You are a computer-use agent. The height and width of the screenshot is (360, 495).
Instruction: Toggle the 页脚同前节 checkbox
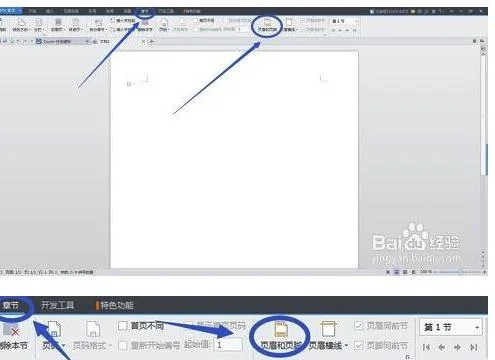pyautogui.click(x=358, y=345)
